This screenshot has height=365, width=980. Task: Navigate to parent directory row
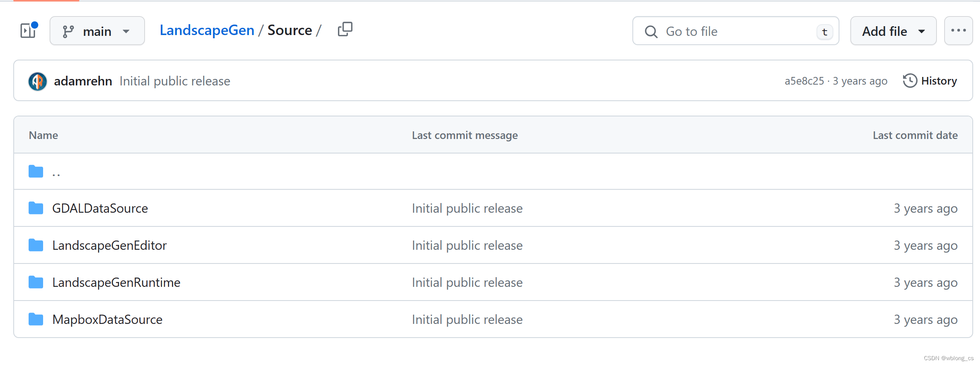[493, 172]
